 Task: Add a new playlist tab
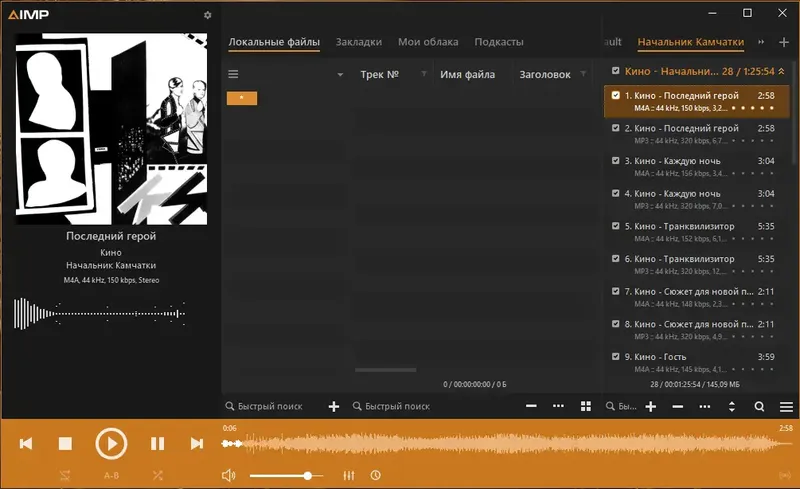784,42
